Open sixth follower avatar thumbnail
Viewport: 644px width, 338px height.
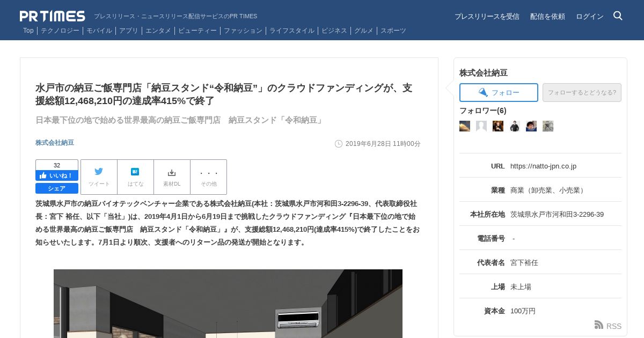(548, 126)
